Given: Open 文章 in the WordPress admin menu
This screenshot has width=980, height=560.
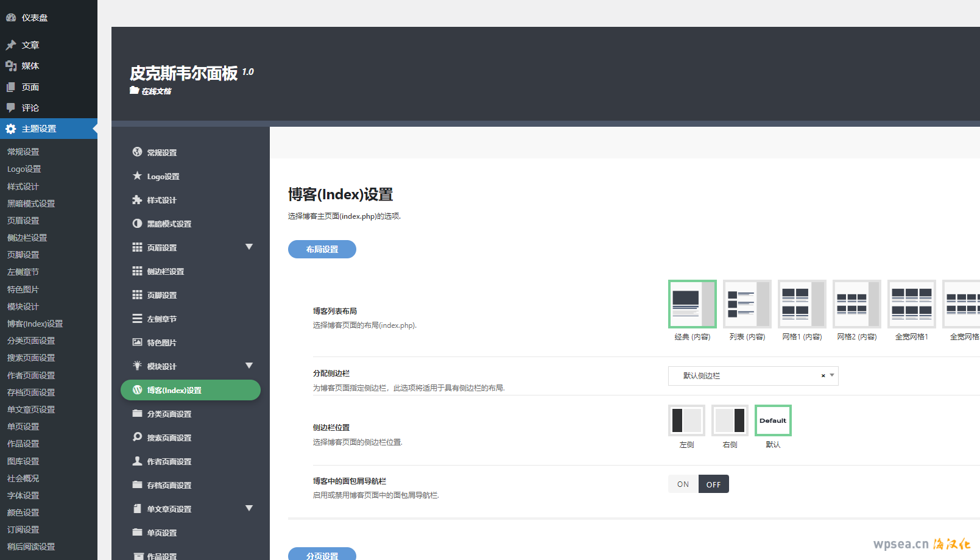Looking at the screenshot, I should point(30,45).
